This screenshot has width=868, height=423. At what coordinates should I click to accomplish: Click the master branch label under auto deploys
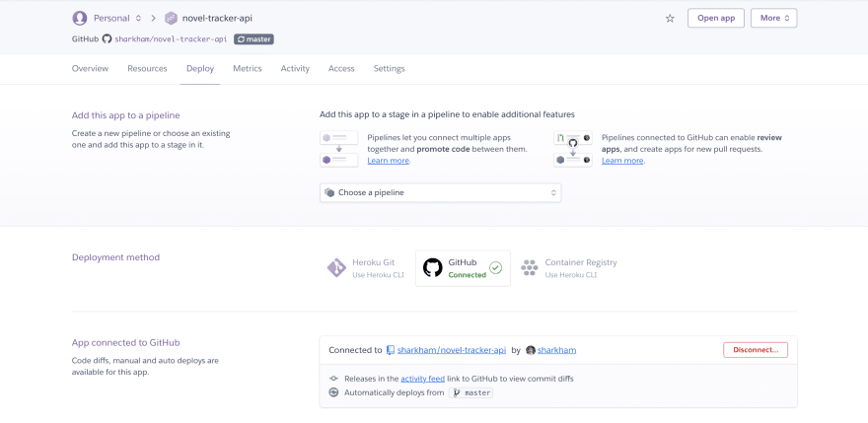[x=470, y=392]
